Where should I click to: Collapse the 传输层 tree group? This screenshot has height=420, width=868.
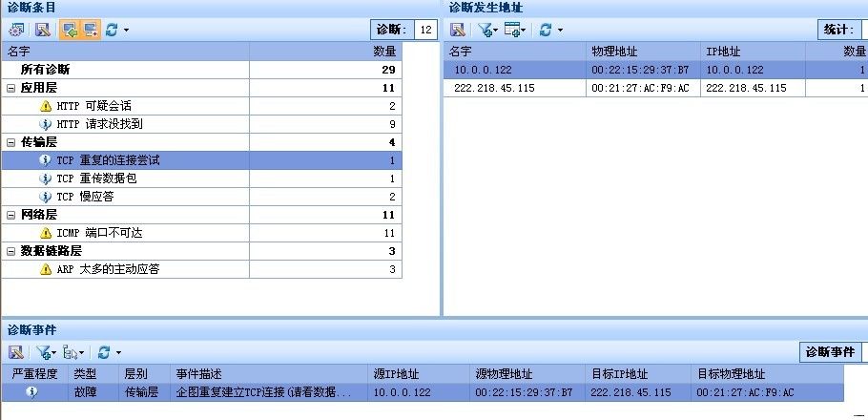click(11, 142)
